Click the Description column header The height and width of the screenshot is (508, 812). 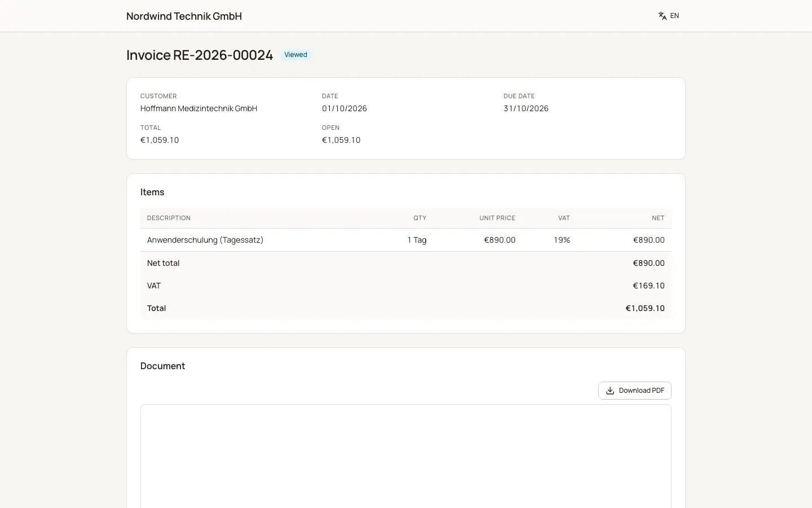point(169,218)
